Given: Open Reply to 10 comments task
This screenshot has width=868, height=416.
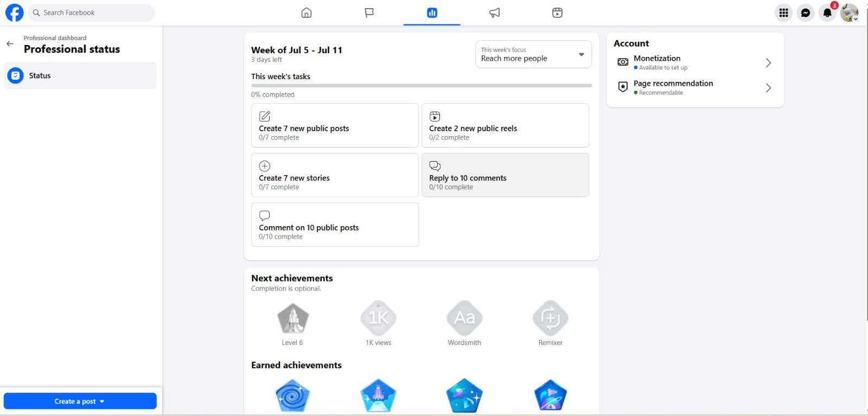Looking at the screenshot, I should (x=505, y=175).
